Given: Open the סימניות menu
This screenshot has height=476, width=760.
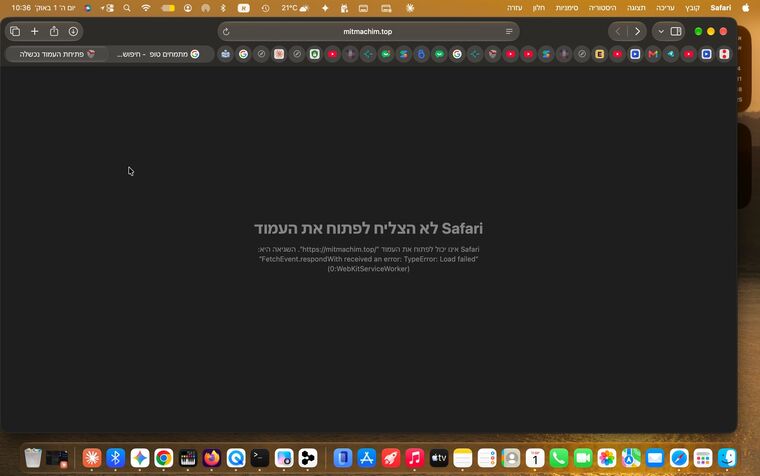Looking at the screenshot, I should click(567, 8).
